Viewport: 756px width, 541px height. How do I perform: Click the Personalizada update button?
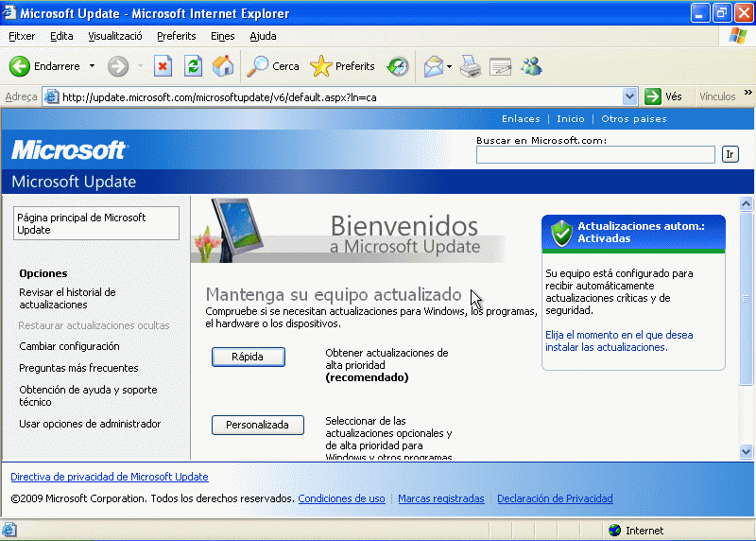[x=257, y=425]
